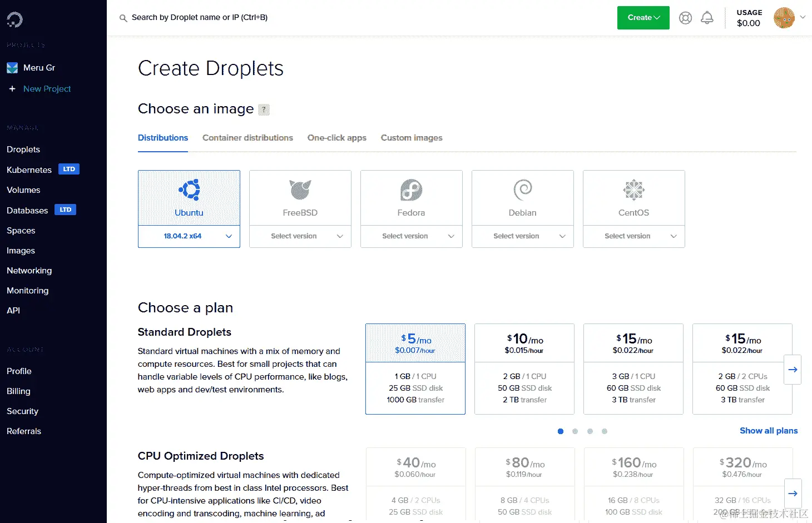Open Images in the sidebar
The image size is (812, 523).
21,251
